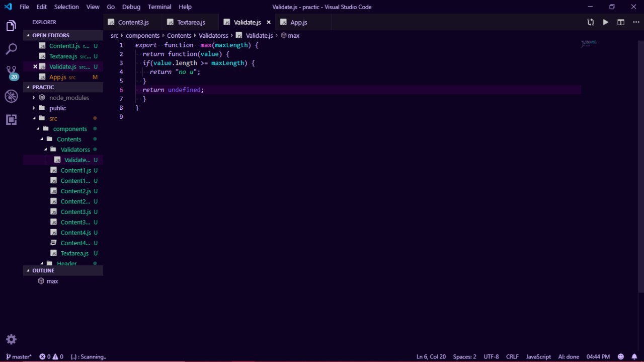Select Content3.js in Open Editors
The image size is (644, 362).
pos(63,46)
